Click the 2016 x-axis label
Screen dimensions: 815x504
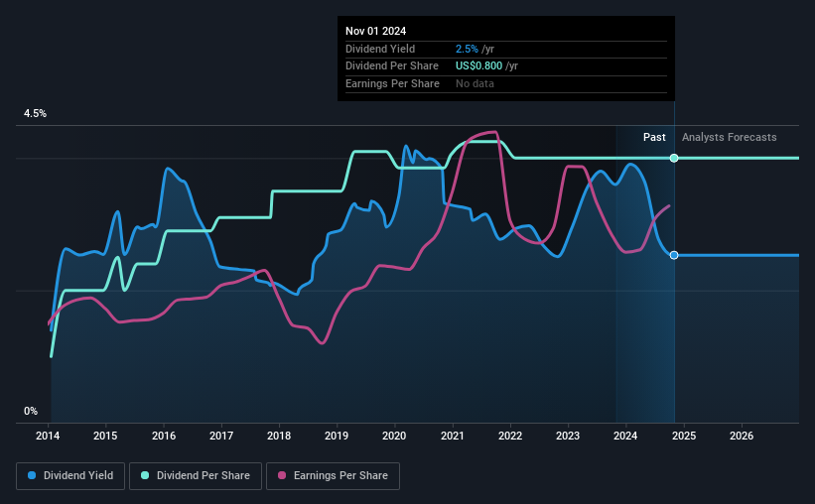[x=164, y=436]
